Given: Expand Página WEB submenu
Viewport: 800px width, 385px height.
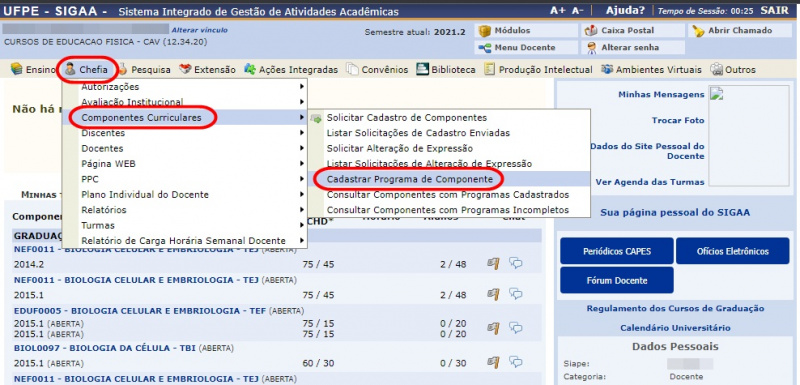Looking at the screenshot, I should pos(185,164).
